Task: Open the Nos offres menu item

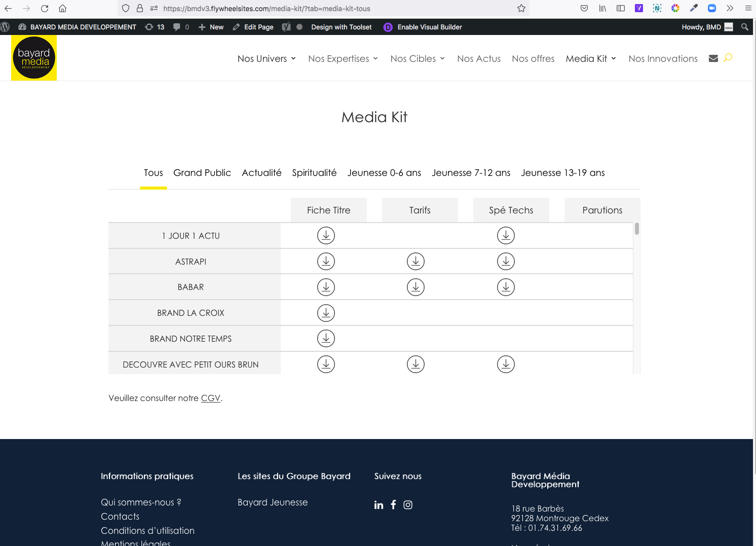Action: point(533,59)
